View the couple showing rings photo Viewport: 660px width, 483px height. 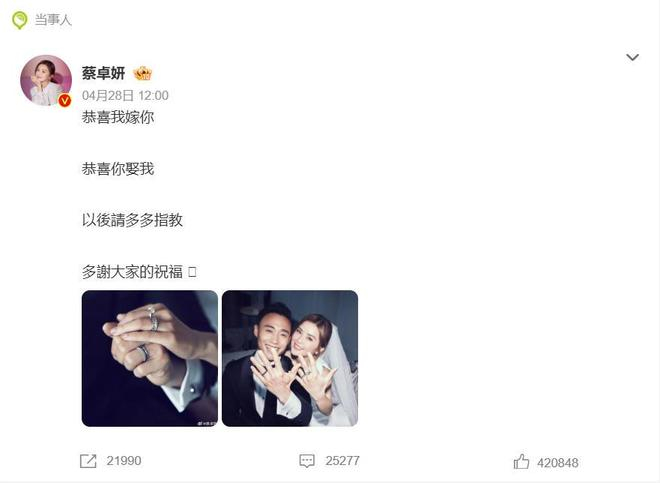[x=290, y=358]
